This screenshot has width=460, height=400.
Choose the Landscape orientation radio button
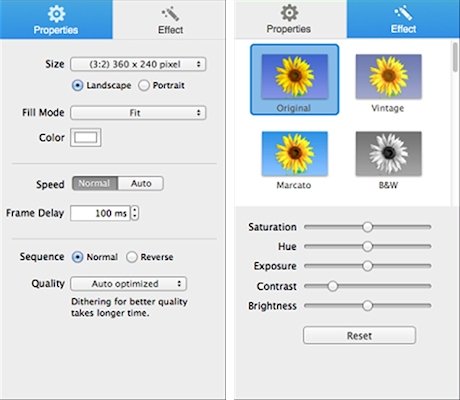(x=77, y=85)
